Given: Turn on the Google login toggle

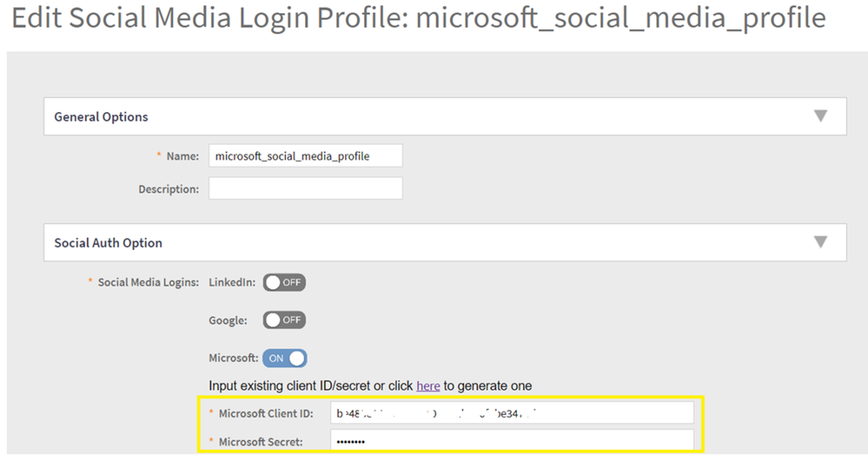Looking at the screenshot, I should pos(284,320).
